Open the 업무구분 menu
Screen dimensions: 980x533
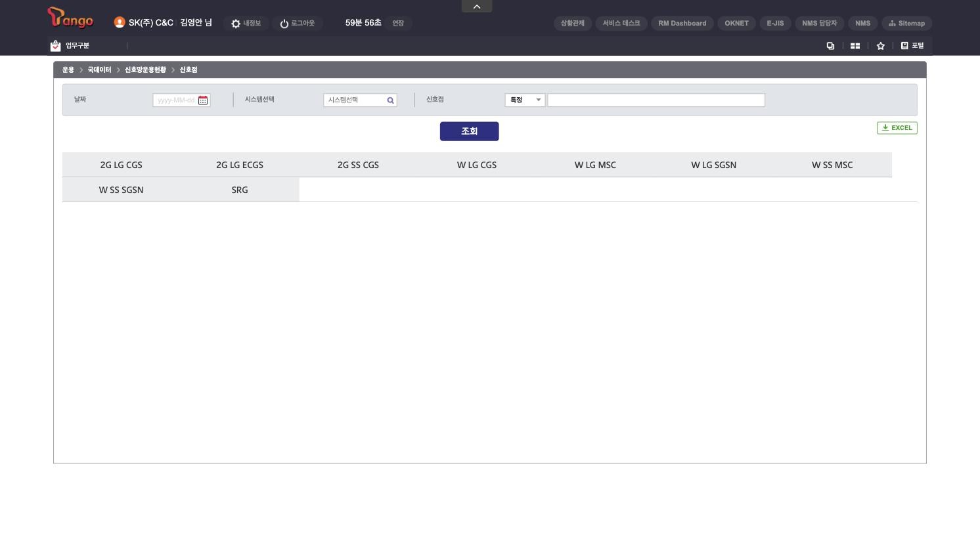pyautogui.click(x=70, y=46)
